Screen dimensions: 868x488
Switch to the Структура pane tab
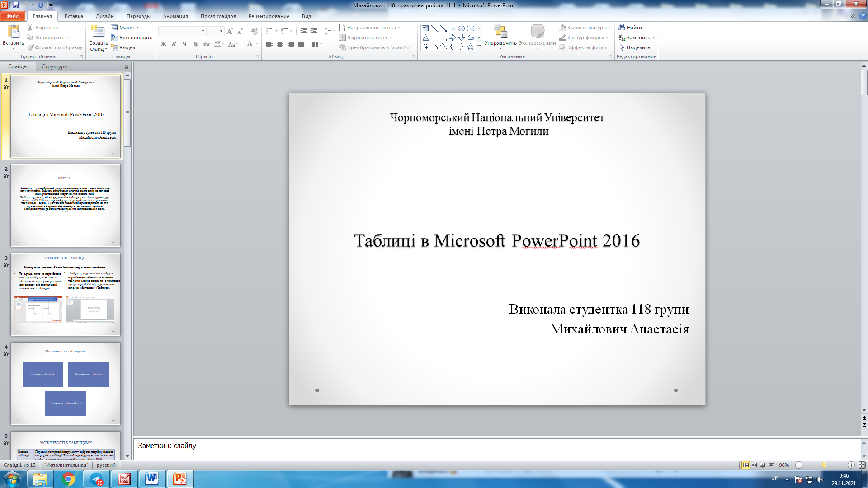tap(54, 66)
